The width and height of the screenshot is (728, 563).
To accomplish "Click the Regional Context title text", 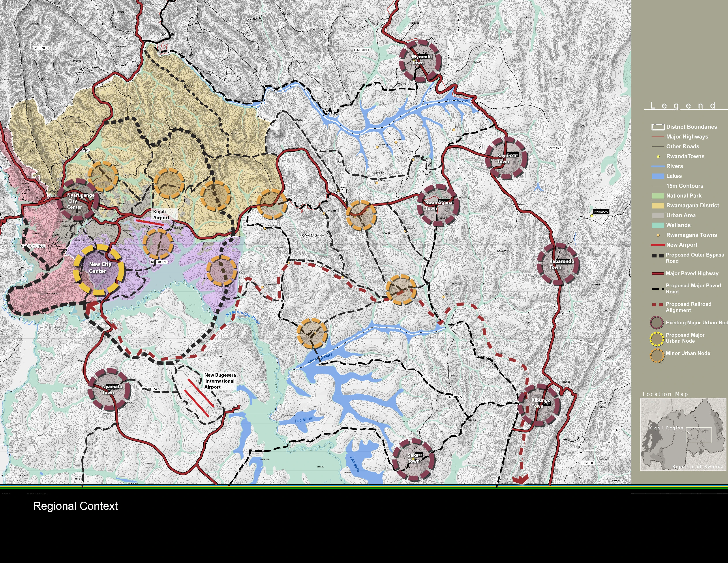I will coord(75,506).
